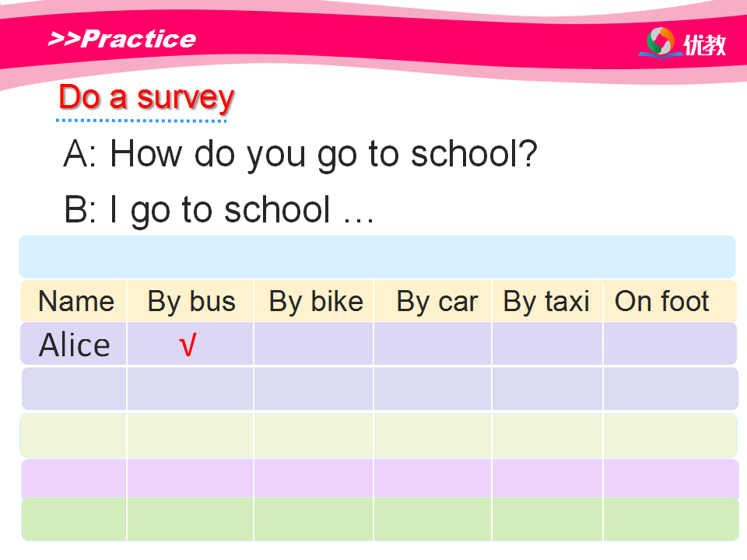The width and height of the screenshot is (747, 560).
Task: Select the "By bus" column header
Action: [191, 301]
